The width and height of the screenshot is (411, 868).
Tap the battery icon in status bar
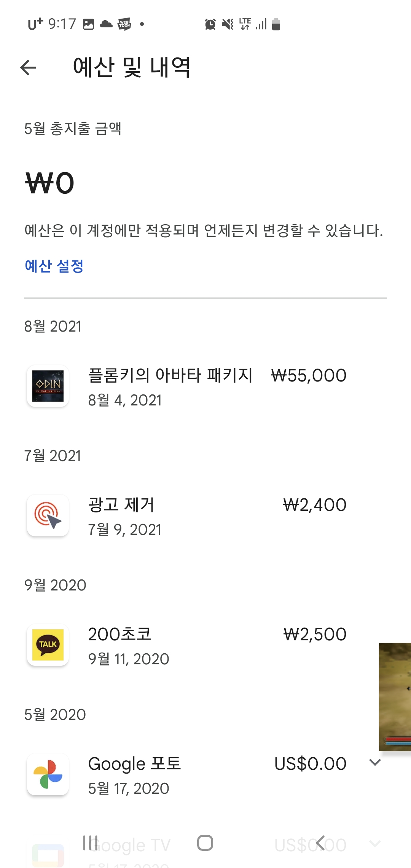[276, 24]
